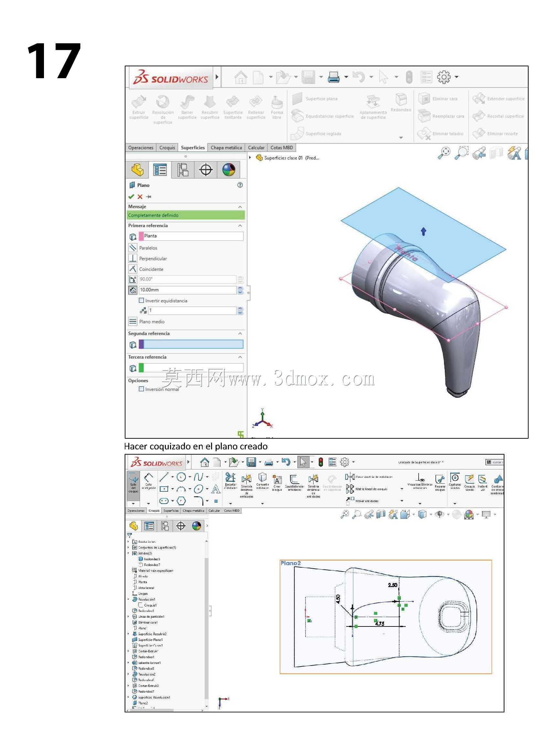Click Reparar croquis tool
The width and height of the screenshot is (535, 756).
440,483
